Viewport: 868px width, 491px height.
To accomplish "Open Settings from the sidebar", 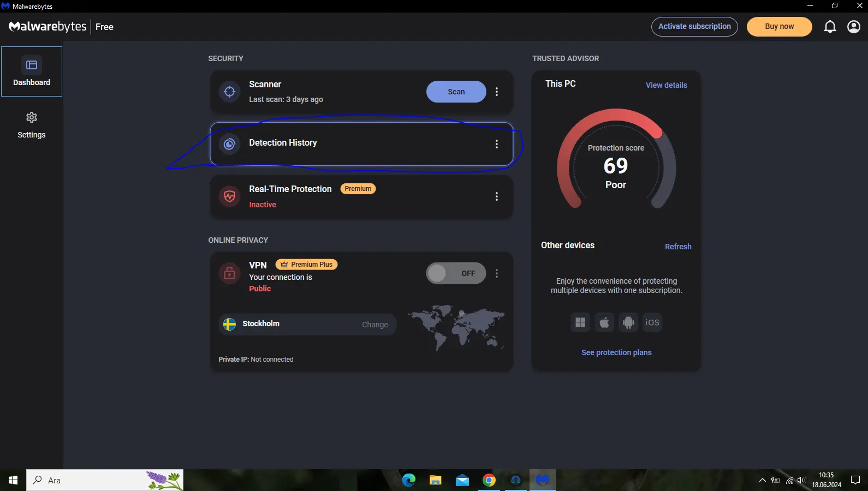I will (32, 125).
